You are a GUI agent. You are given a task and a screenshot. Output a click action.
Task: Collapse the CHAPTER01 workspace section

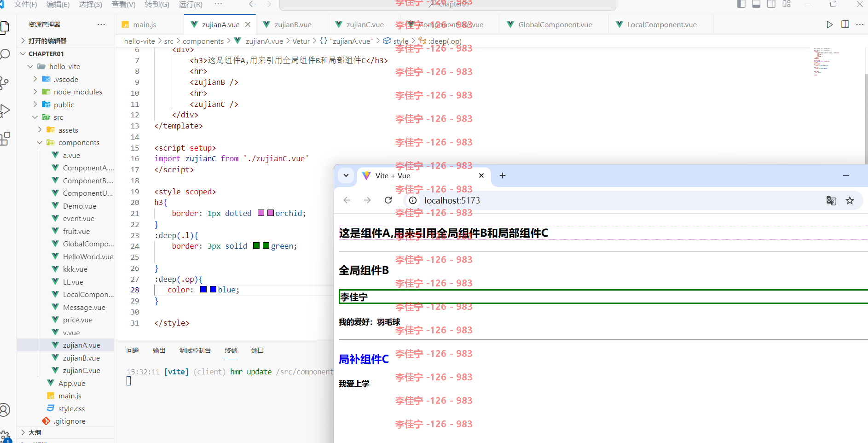click(x=66, y=54)
